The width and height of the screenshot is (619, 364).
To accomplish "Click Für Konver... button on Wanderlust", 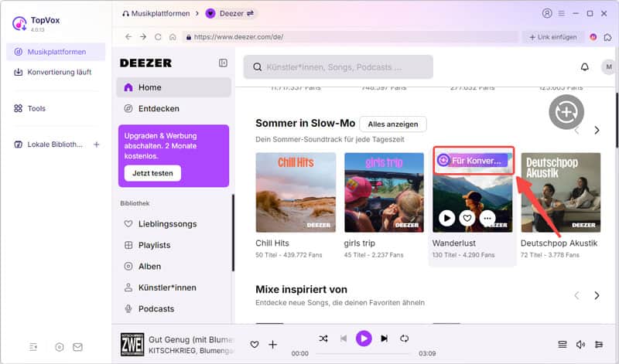I will pyautogui.click(x=473, y=161).
